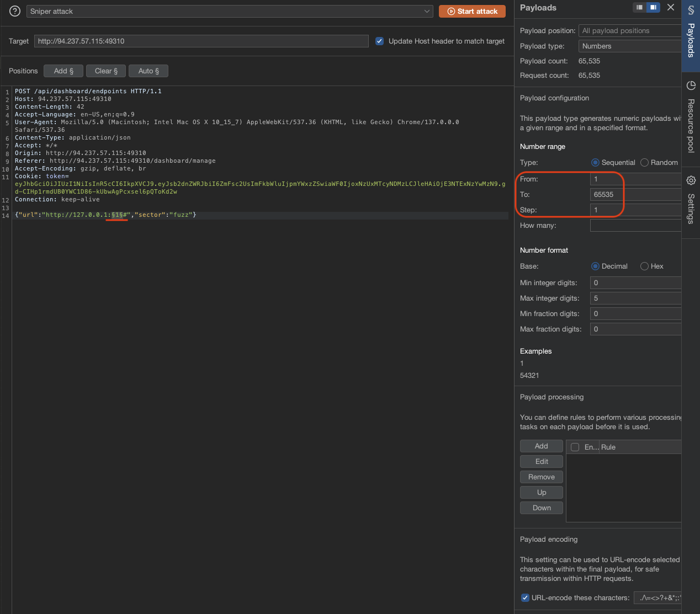This screenshot has height=614, width=700.
Task: Close the Payloads side panel
Action: [x=671, y=7]
